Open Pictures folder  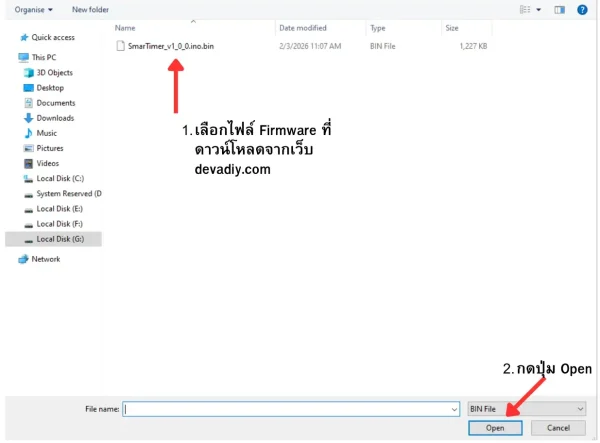pos(50,148)
